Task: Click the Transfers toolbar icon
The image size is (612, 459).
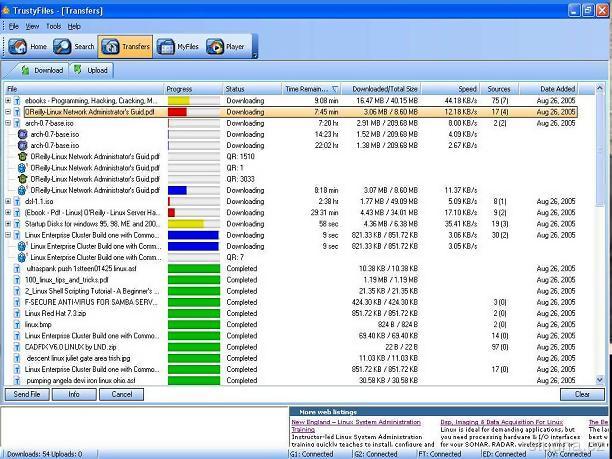Action: 111,46
